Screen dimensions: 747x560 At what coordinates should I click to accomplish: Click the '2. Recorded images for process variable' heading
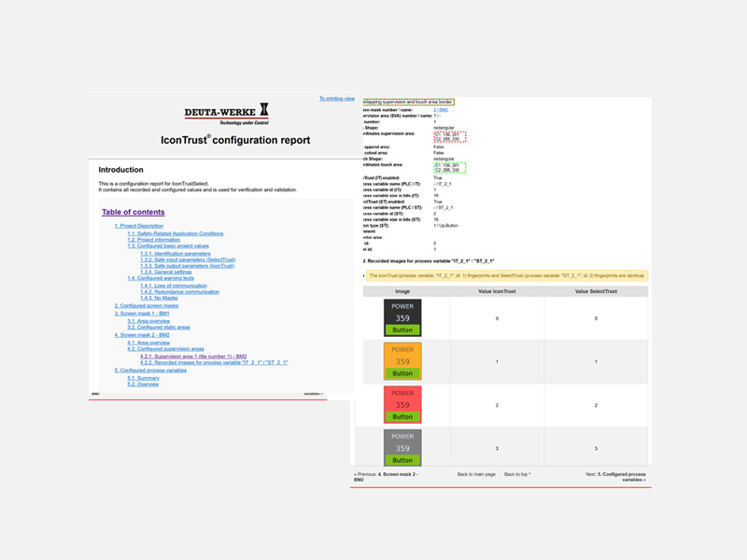(429, 261)
